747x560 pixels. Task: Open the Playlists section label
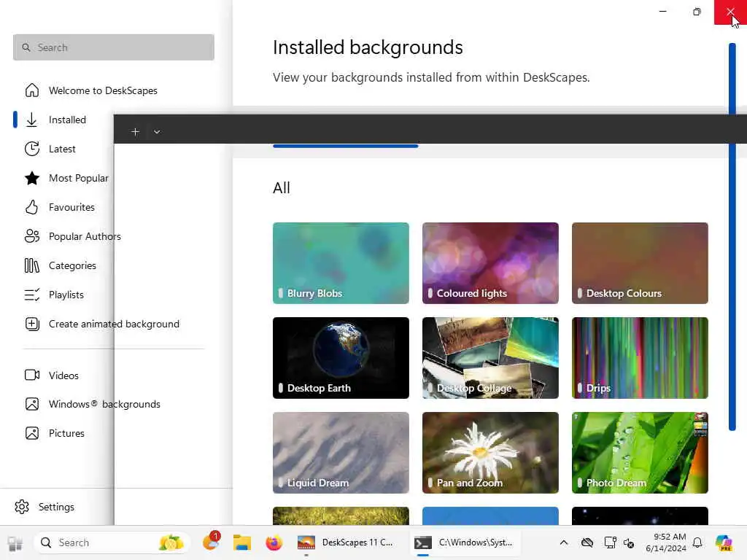66,295
